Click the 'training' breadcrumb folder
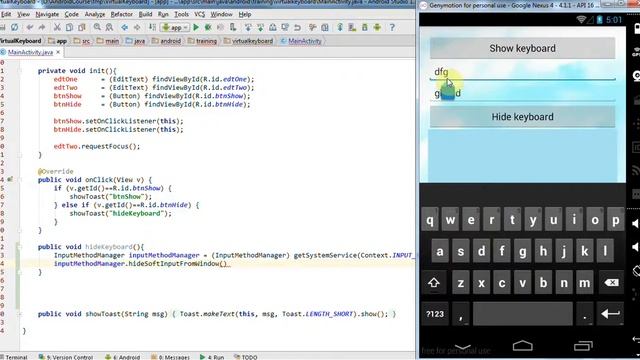This screenshot has height=360, width=640. pos(202,41)
